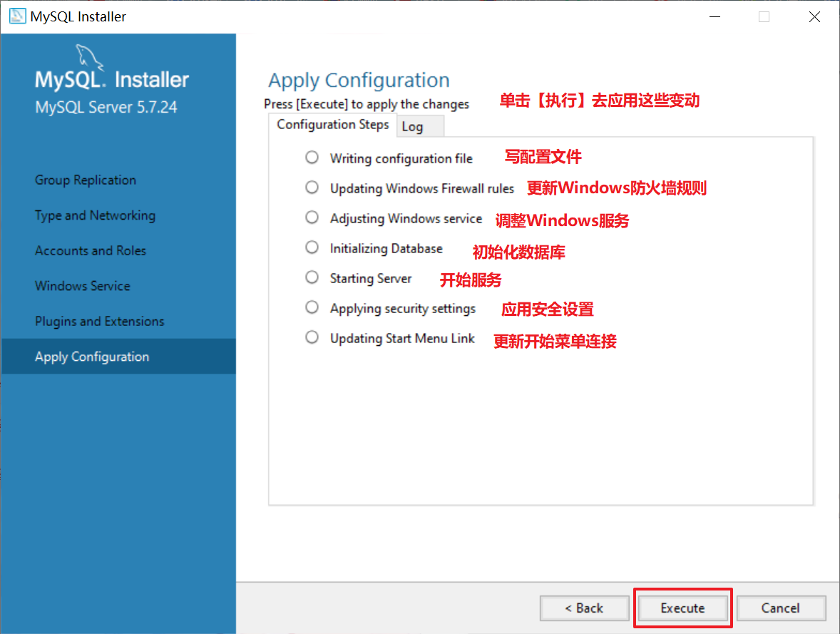Open Group Replication step in sidebar
The height and width of the screenshot is (634, 840).
pyautogui.click(x=86, y=180)
